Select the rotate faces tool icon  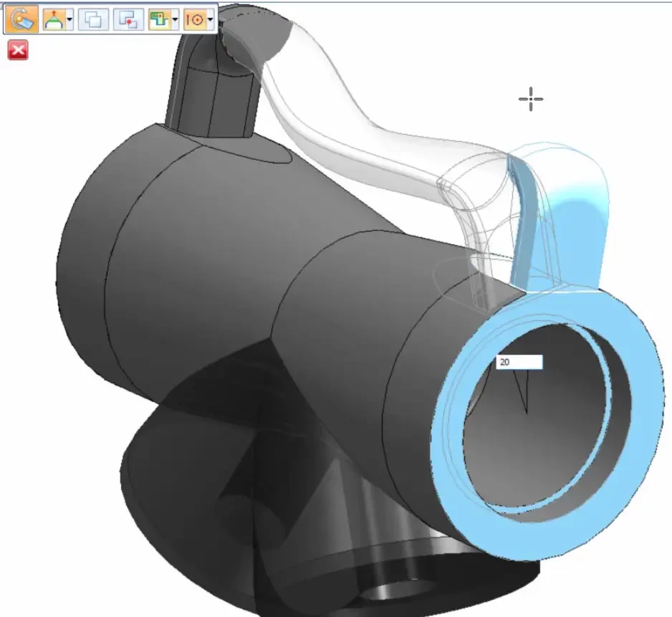point(21,19)
